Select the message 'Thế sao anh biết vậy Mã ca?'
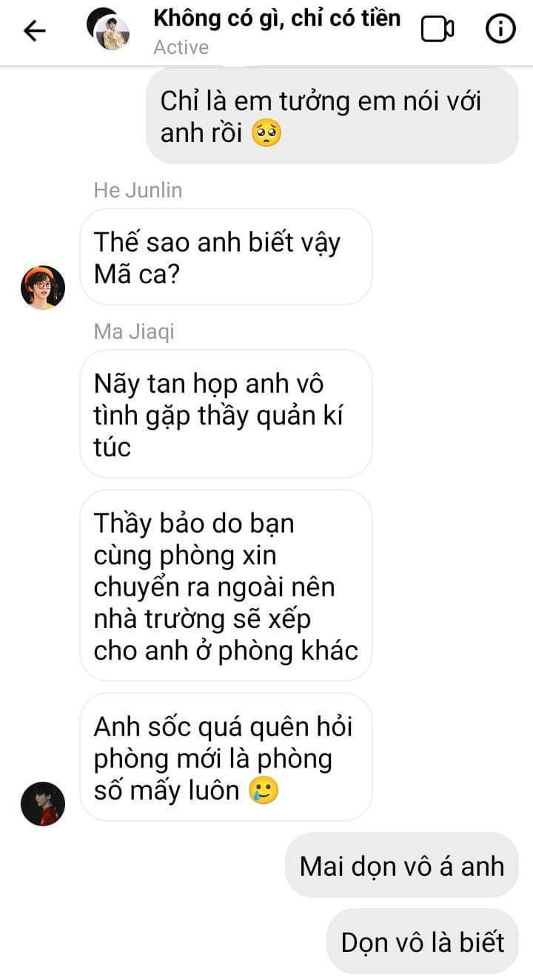Image resolution: width=533 pixels, height=980 pixels. click(226, 257)
